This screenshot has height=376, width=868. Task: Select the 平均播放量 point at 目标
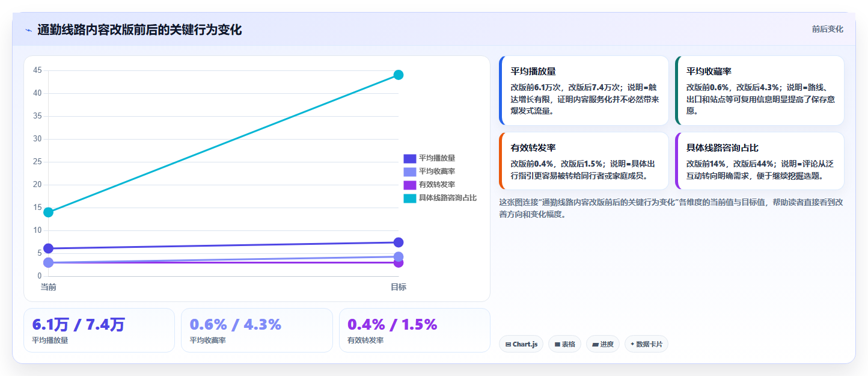pyautogui.click(x=399, y=242)
